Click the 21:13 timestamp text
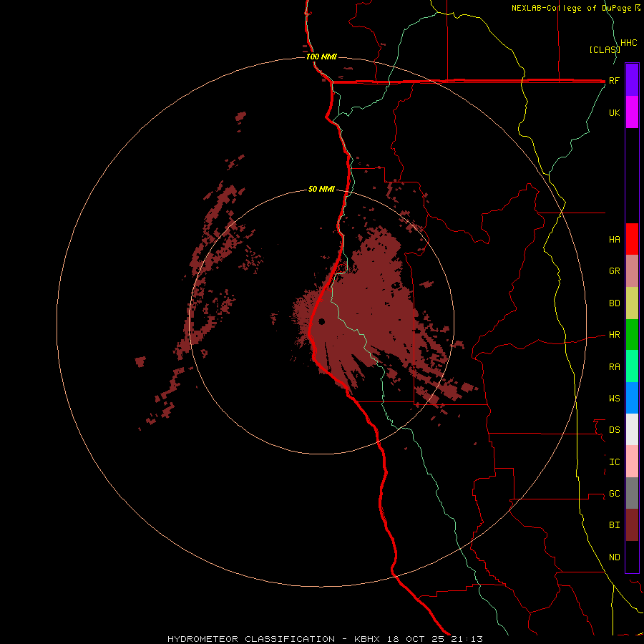This screenshot has width=644, height=644. tap(467, 639)
